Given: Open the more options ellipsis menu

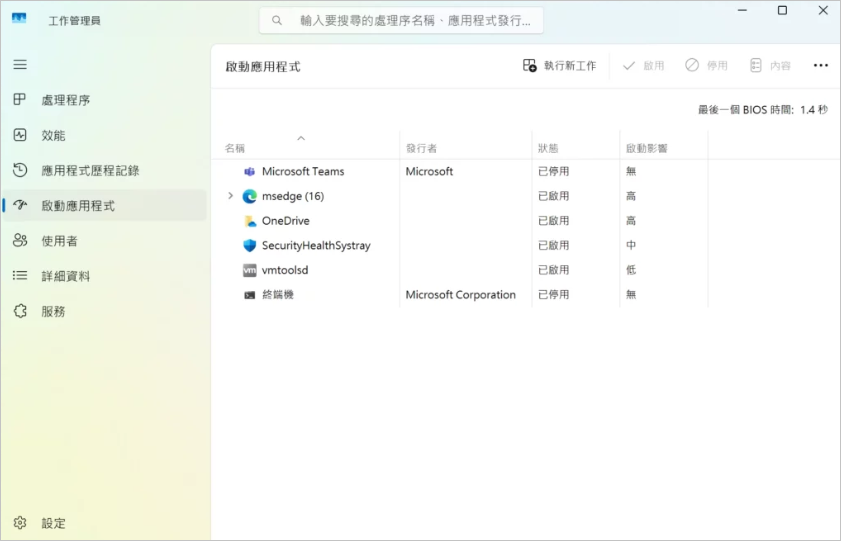Looking at the screenshot, I should (x=821, y=65).
